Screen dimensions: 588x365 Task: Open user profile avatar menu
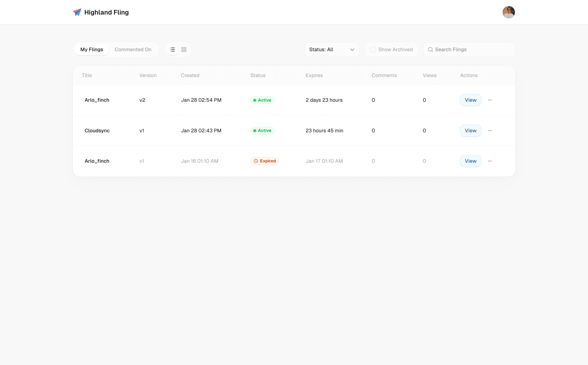tap(508, 12)
